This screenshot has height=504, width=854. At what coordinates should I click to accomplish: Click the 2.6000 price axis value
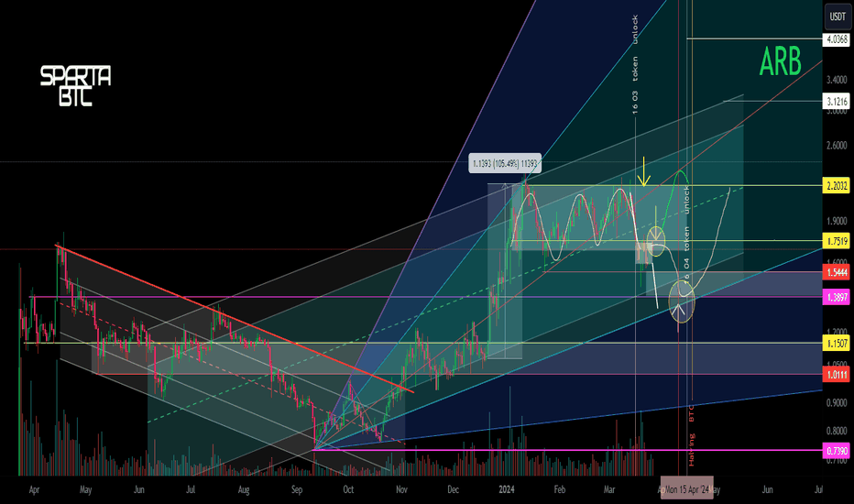838,146
